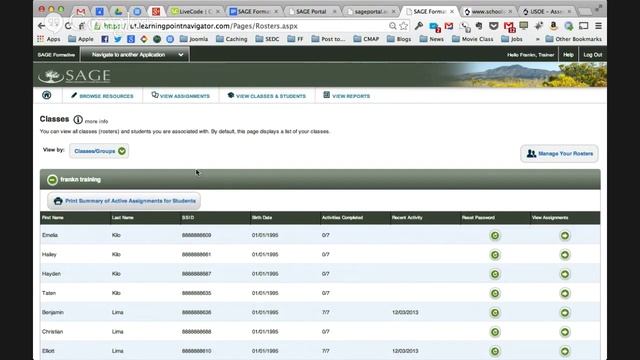Open the Movie Class bookmarks folder
640x360 pixels.
[x=473, y=39]
